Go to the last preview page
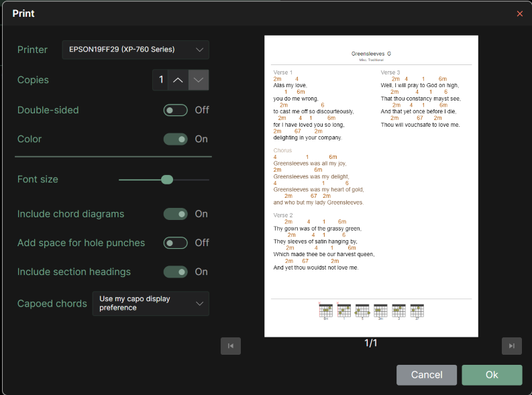The image size is (532, 395). coord(512,346)
